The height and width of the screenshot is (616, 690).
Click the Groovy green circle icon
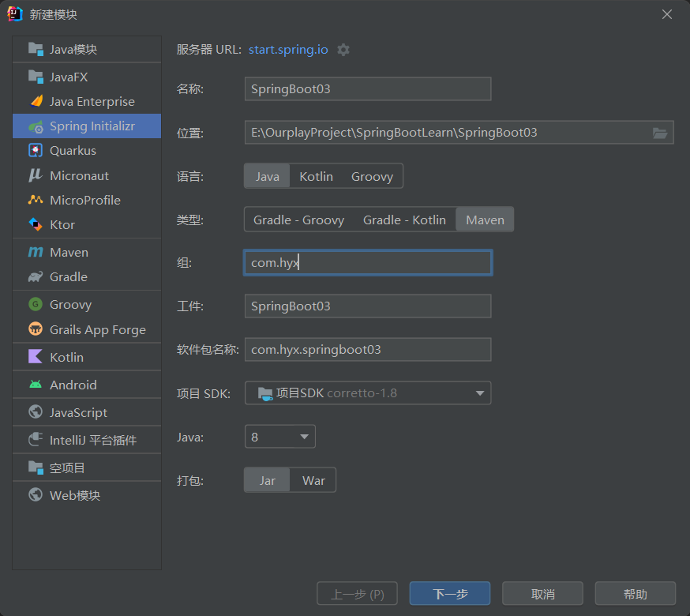point(36,304)
